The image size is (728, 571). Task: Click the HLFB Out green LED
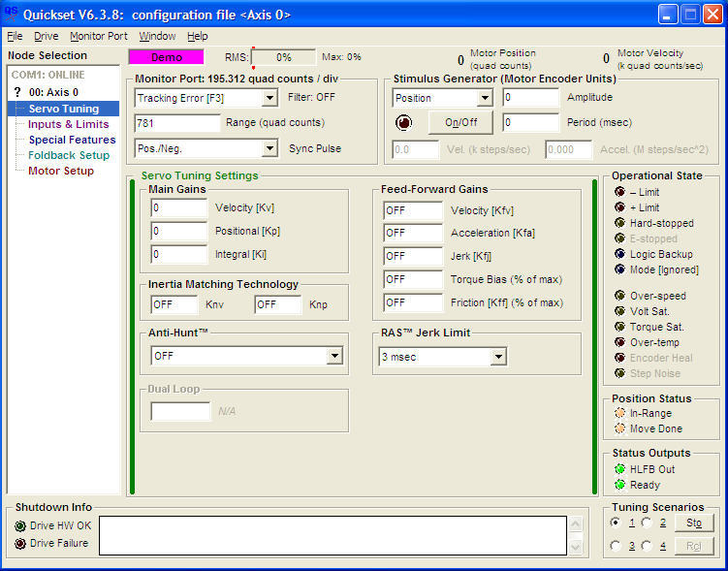[x=619, y=469]
